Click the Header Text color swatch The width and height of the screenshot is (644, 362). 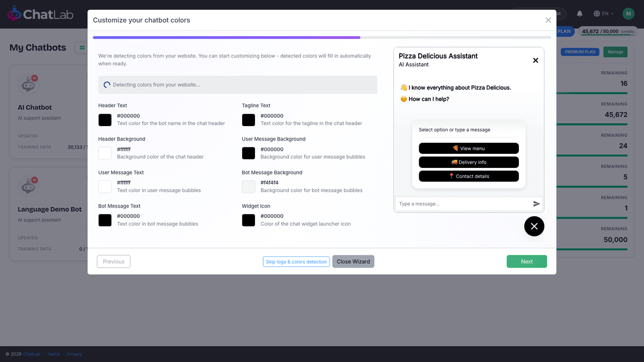105,120
